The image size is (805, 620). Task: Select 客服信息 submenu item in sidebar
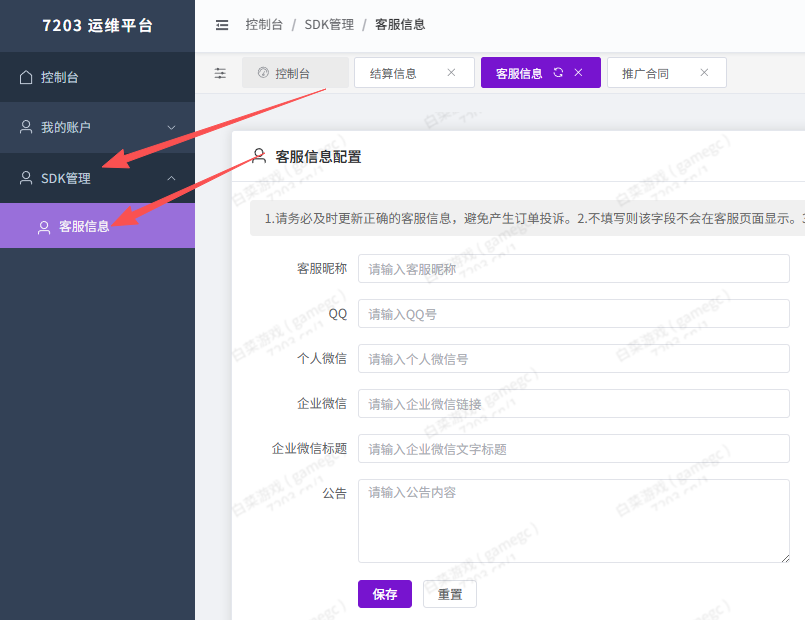tap(98, 226)
